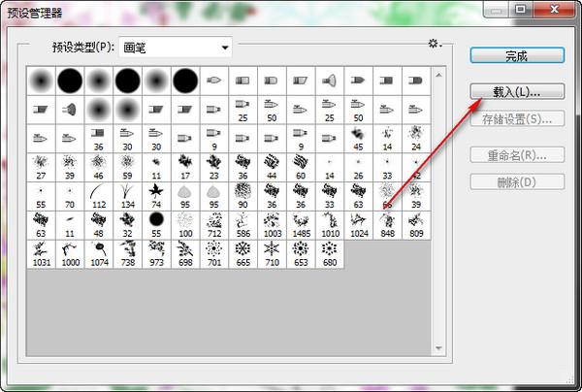
Task: Select the snowflake brush labeled 680
Action: [x=331, y=252]
